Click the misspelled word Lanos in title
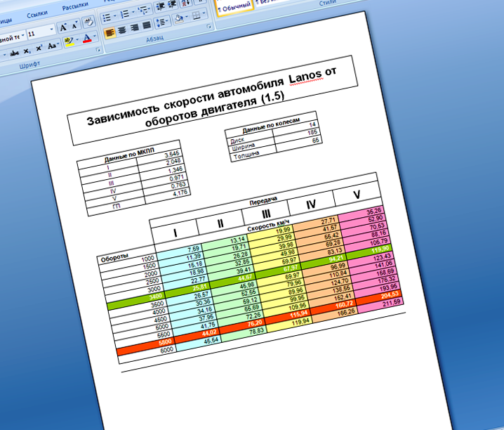The image size is (504, 430). (x=305, y=77)
